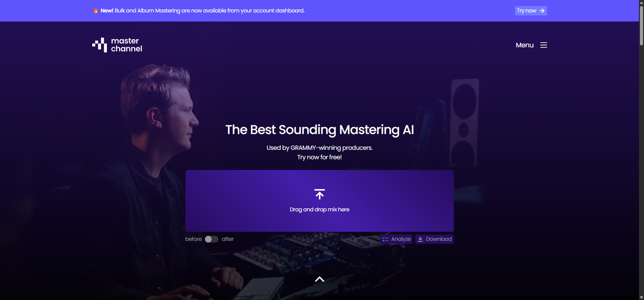Image resolution: width=644 pixels, height=300 pixels.
Task: Click the scrollbar up arrow
Action: 640,3
